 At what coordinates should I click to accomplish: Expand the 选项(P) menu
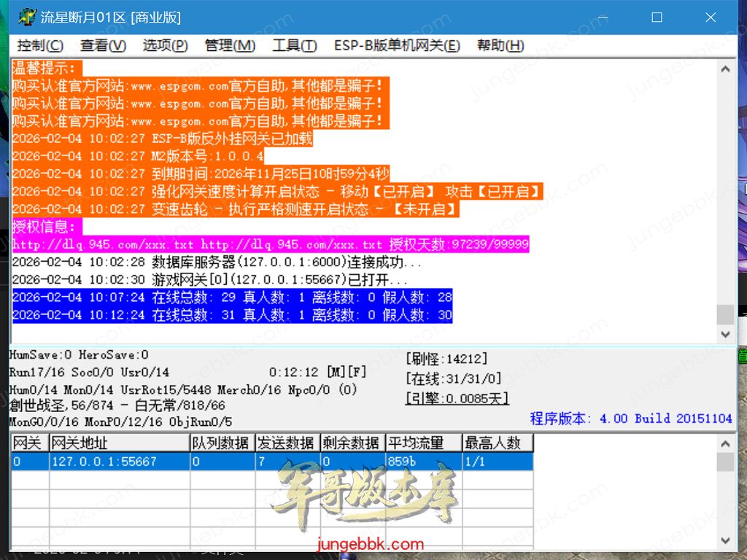tap(165, 45)
